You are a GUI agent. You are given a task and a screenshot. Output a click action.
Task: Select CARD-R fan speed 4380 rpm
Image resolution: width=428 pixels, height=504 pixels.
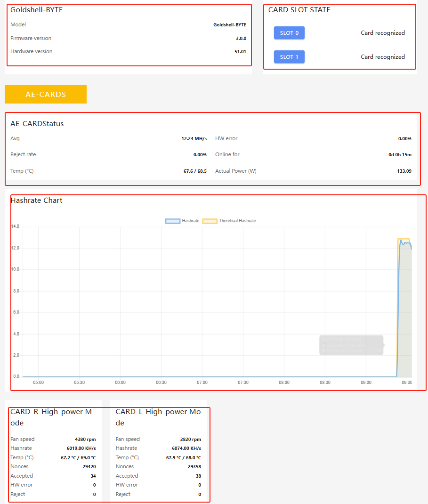point(85,440)
